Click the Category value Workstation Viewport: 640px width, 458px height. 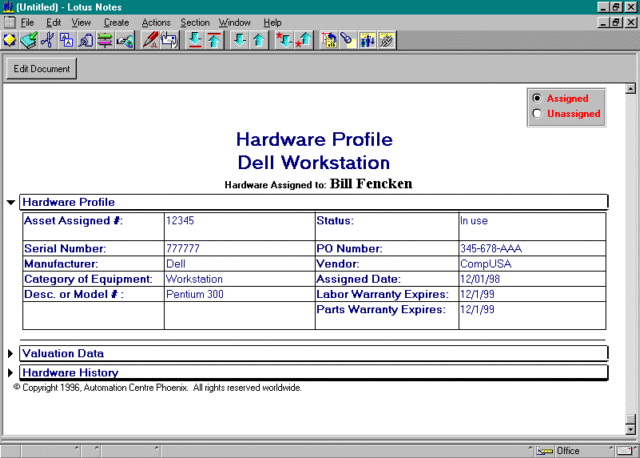[194, 279]
